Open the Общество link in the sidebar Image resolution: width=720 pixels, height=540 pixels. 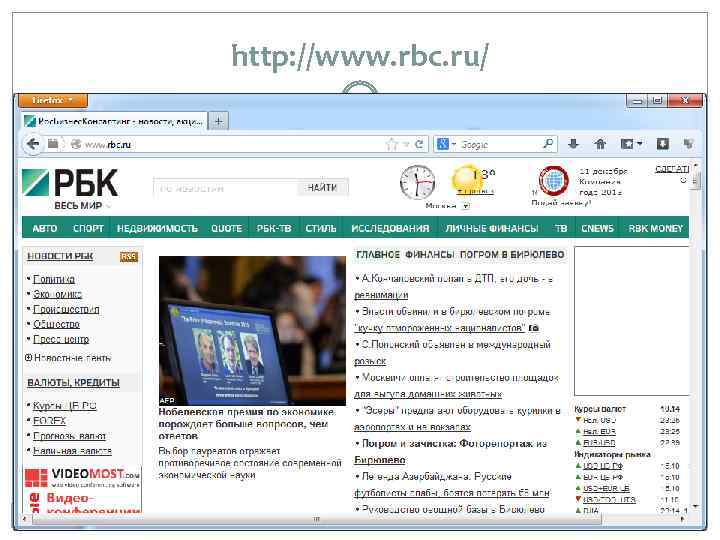(x=56, y=324)
